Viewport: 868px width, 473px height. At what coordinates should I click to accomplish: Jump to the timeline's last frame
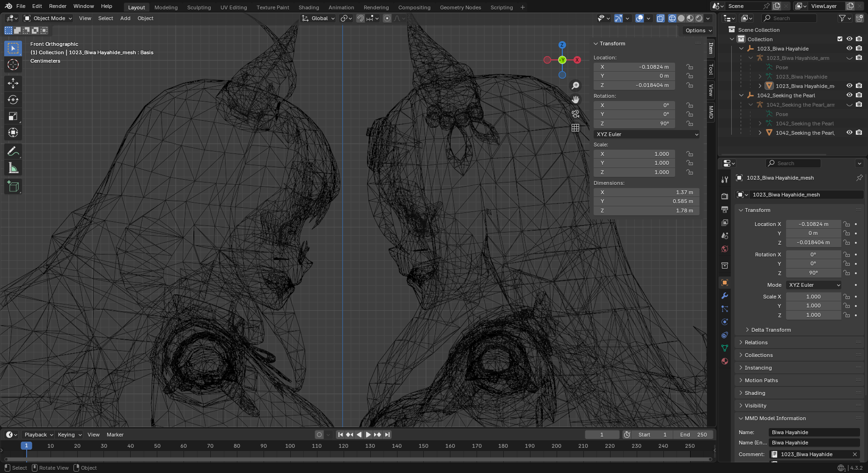tap(387, 435)
